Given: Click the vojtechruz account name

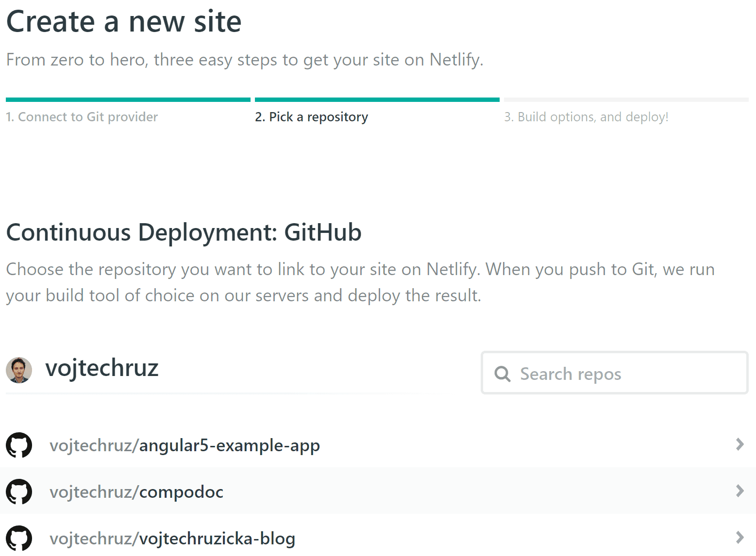Looking at the screenshot, I should point(102,368).
